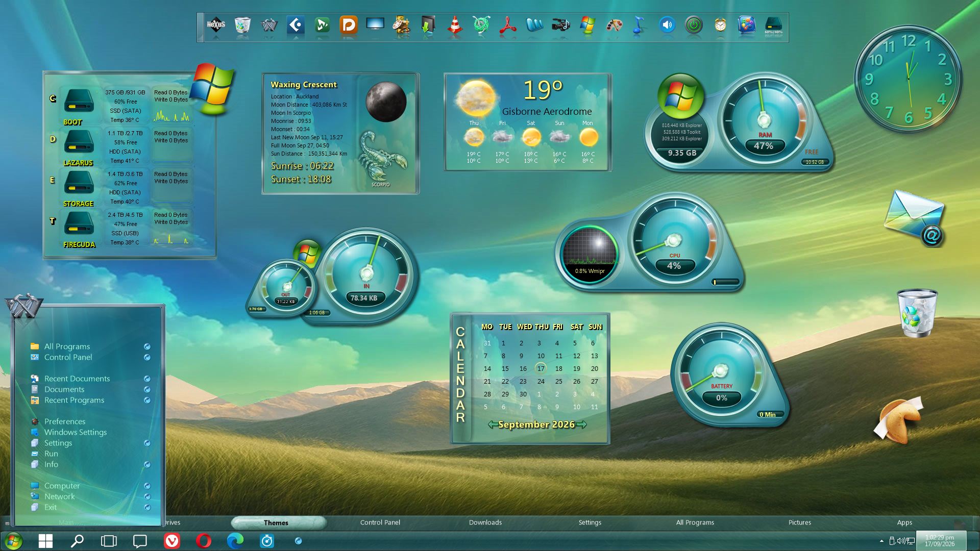Click the Nexus dock icon
980x551 pixels.
click(x=216, y=25)
